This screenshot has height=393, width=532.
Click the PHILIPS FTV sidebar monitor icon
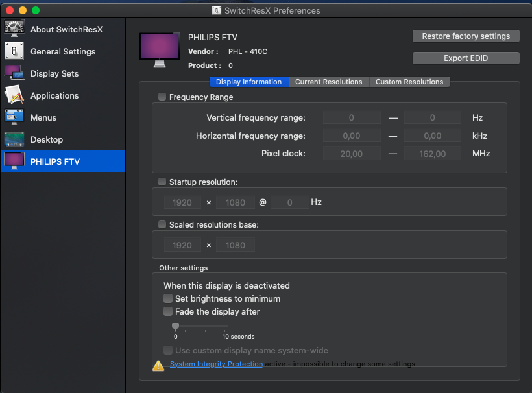coord(14,161)
